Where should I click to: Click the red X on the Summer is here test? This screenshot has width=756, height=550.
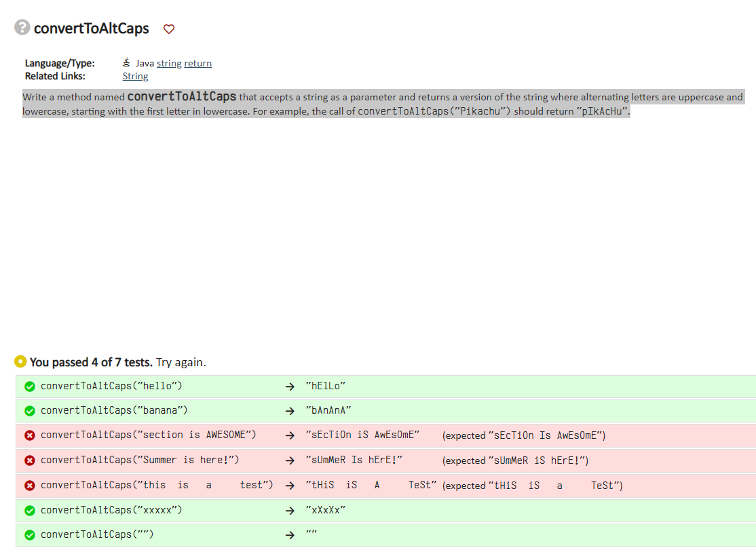[x=29, y=460]
